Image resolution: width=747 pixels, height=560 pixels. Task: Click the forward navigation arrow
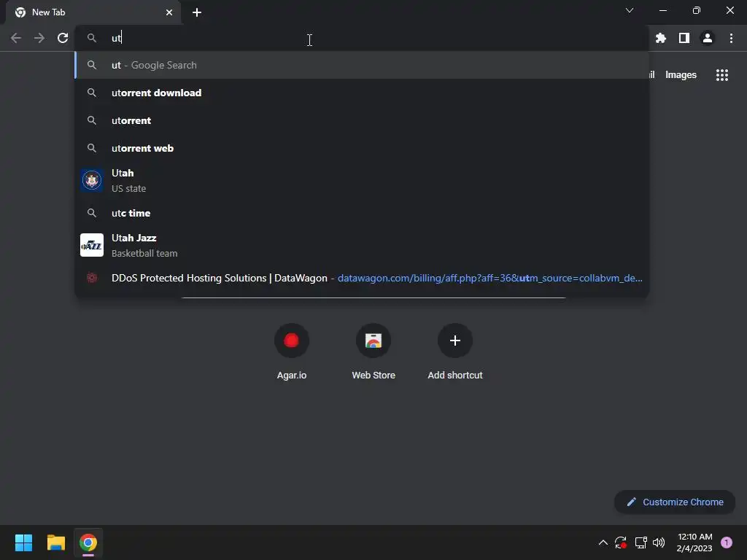[x=39, y=38]
